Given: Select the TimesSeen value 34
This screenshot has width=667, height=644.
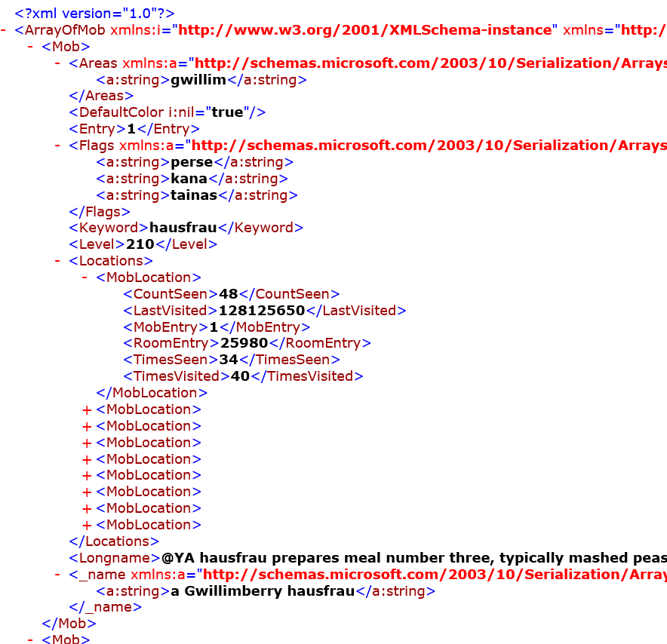Looking at the screenshot, I should [x=229, y=360].
